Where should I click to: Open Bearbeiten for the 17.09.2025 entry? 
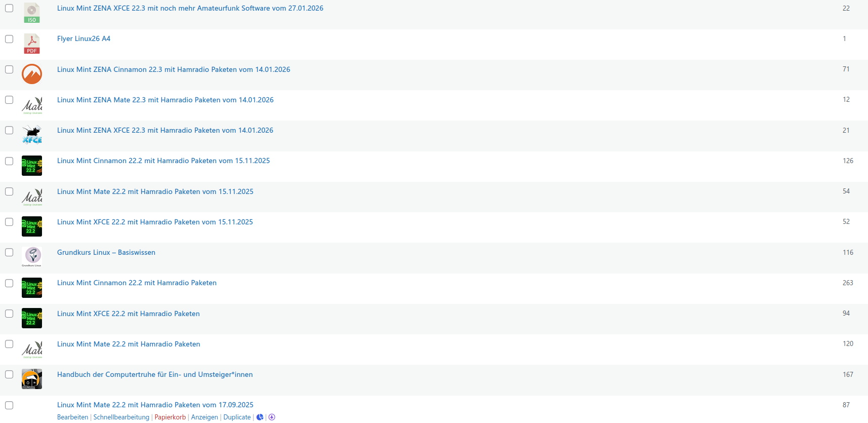click(x=72, y=417)
